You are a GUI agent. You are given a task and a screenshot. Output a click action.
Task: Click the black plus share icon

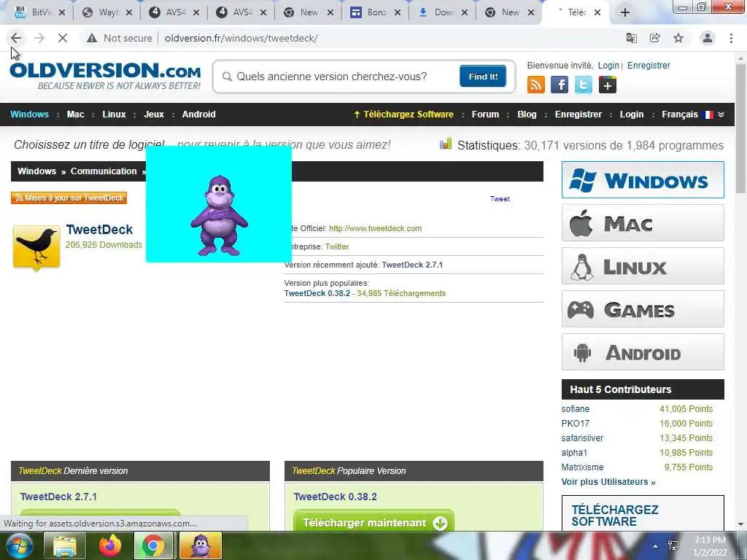pos(608,85)
